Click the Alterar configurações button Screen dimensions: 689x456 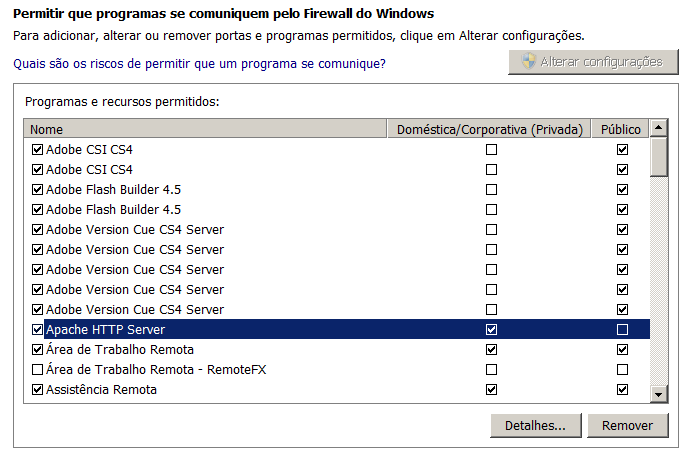pyautogui.click(x=591, y=62)
